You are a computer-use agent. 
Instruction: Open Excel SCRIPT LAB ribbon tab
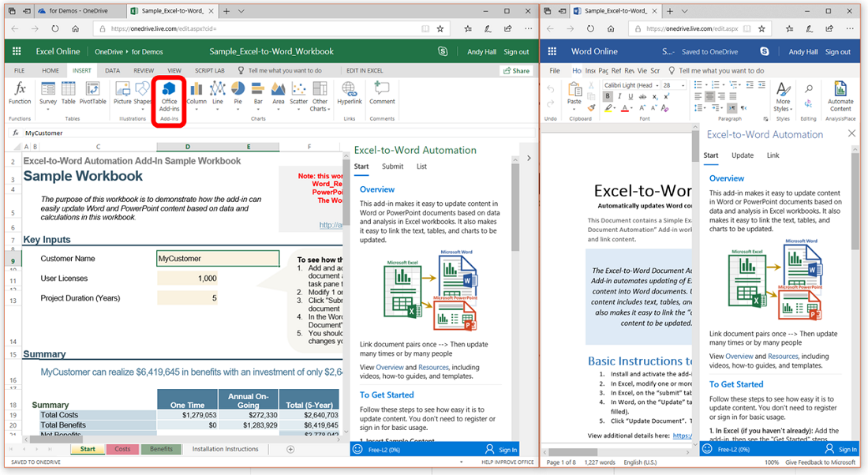210,70
